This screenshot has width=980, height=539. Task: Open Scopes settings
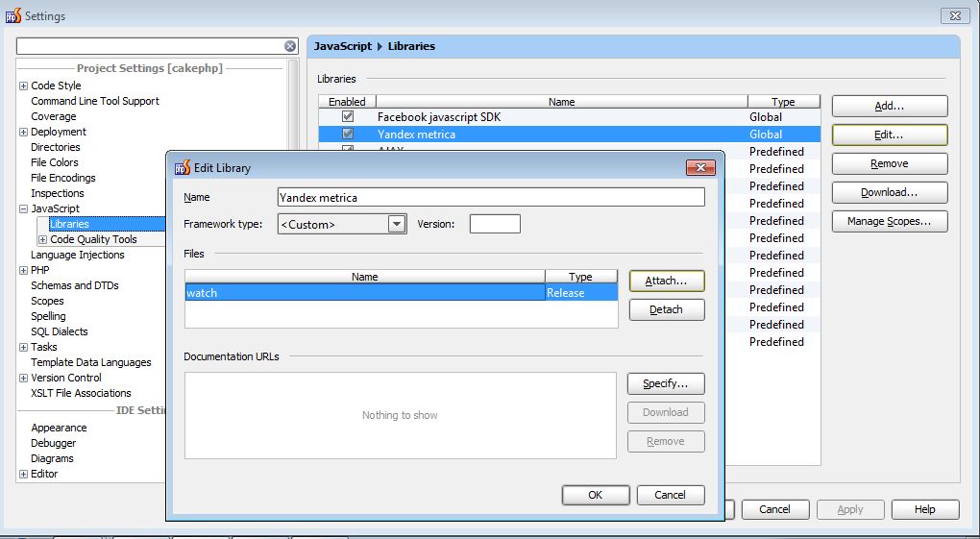pos(47,301)
